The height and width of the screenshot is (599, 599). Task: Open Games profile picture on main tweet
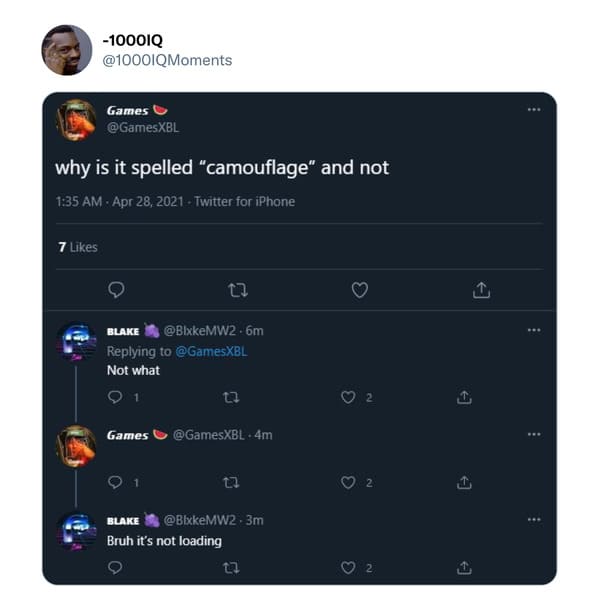pyautogui.click(x=76, y=120)
